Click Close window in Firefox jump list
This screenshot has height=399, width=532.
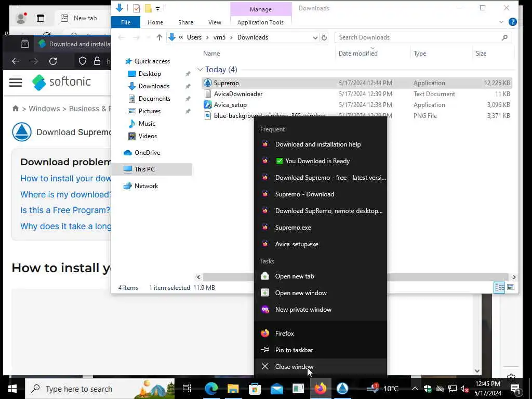click(x=320, y=366)
